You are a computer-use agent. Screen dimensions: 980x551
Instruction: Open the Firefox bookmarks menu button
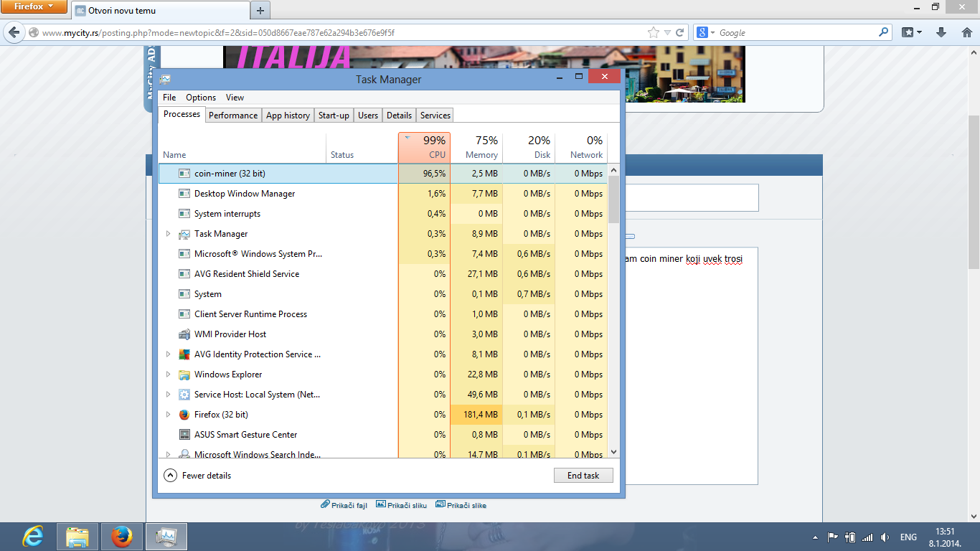click(x=912, y=32)
